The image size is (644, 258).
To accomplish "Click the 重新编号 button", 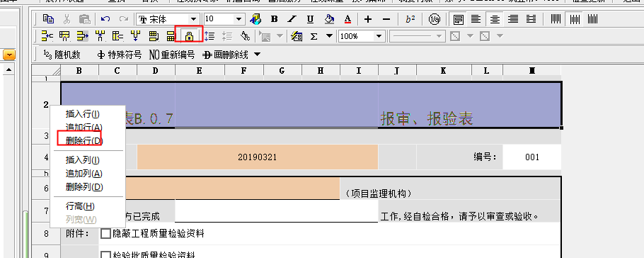I will (172, 55).
